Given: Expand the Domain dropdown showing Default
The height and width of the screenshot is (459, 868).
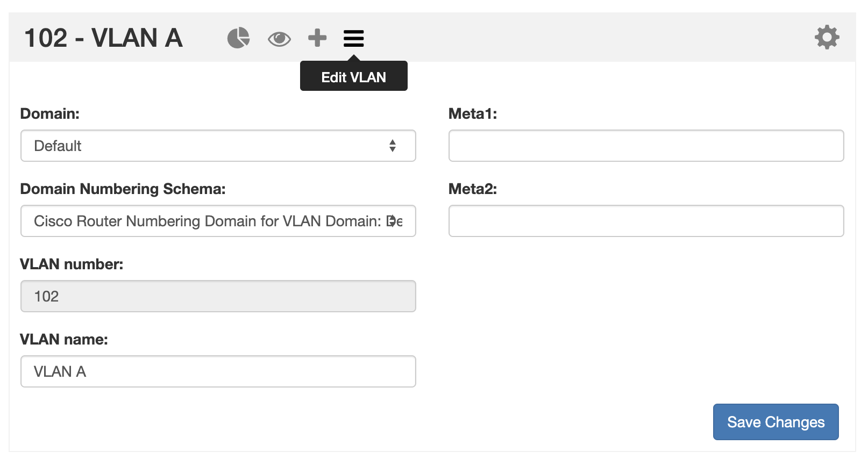Looking at the screenshot, I should point(218,146).
